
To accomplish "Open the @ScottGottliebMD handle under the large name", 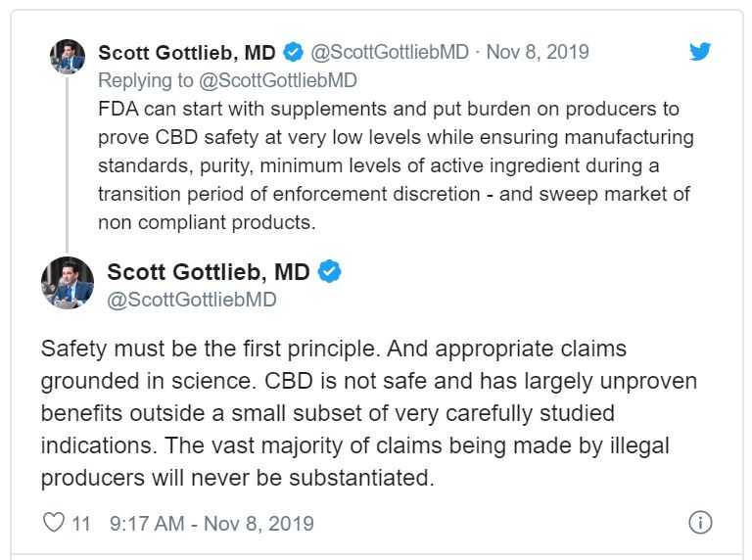I will [191, 300].
